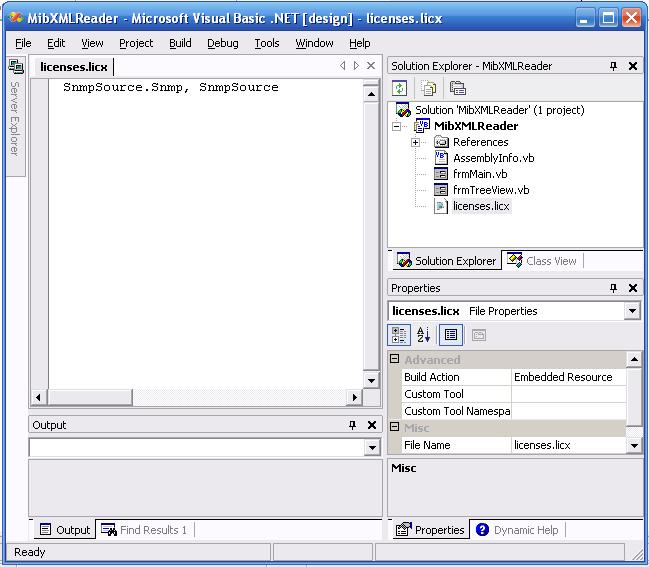Select AssemblyInfo.vb file
The width and height of the screenshot is (649, 567).
coord(493,158)
